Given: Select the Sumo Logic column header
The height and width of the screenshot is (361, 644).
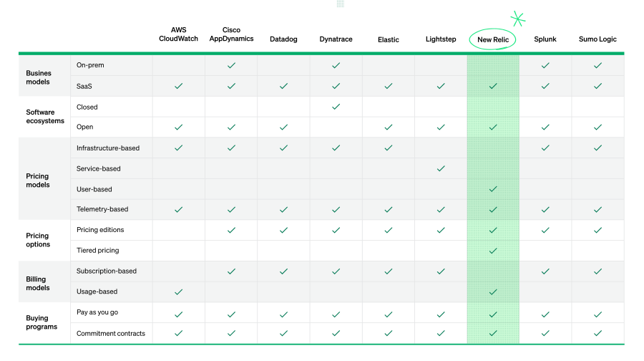Looking at the screenshot, I should (597, 39).
